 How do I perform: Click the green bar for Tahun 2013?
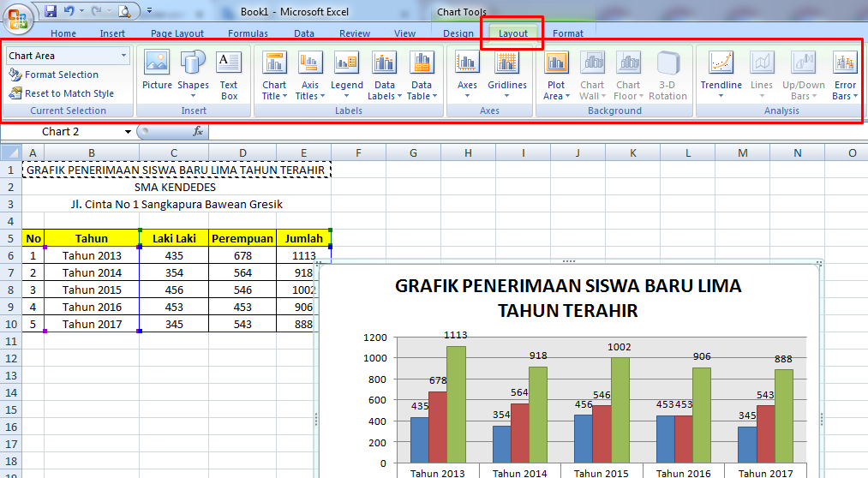click(x=456, y=404)
